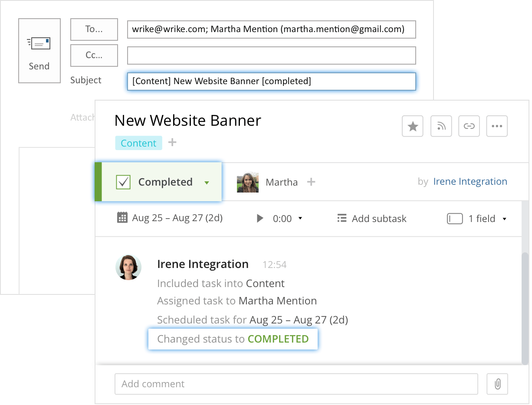Click the Send envelope button
Screen dimensions: 532x405
39,51
